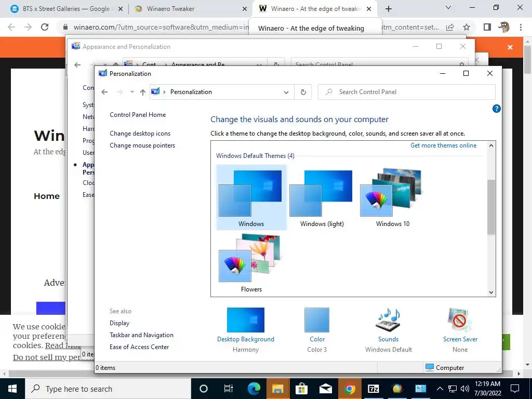Image resolution: width=532 pixels, height=399 pixels.
Task: Switch to Chrome on taskbar
Action: click(349, 389)
